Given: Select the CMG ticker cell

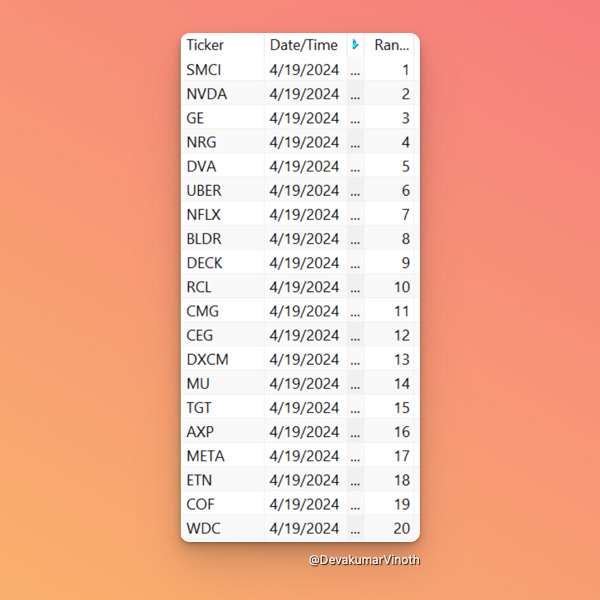Looking at the screenshot, I should [222, 311].
